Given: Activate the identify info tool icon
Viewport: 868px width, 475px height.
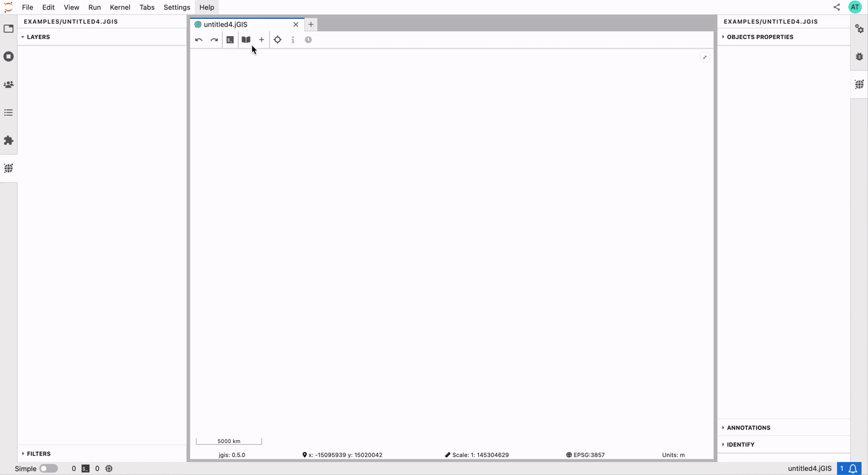Looking at the screenshot, I should click(x=293, y=40).
